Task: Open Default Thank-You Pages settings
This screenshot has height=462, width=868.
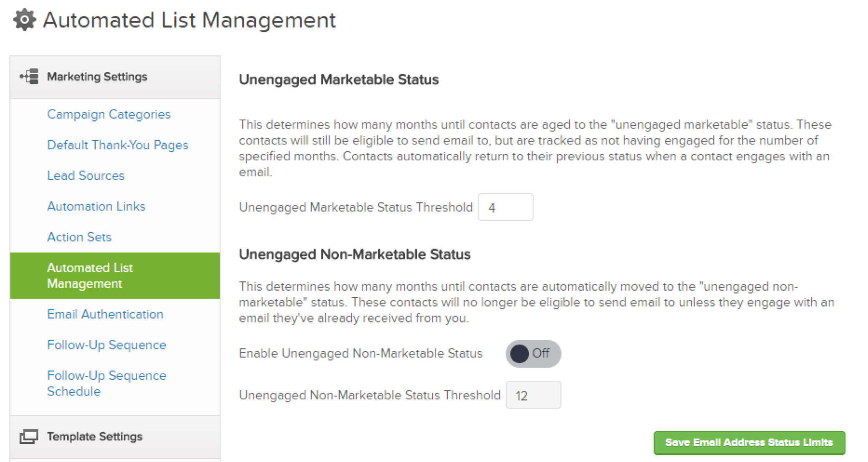Action: [118, 145]
